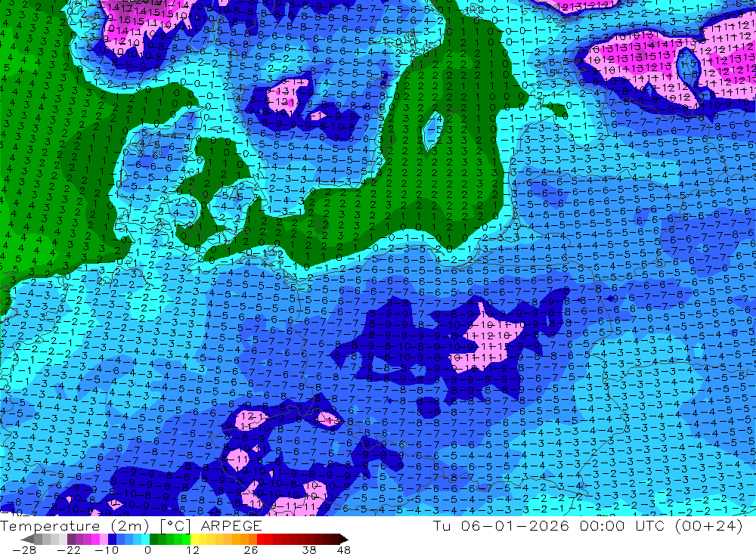The image size is (756, 554).
Task: Click the '-28' legend value
Action: click(24, 550)
